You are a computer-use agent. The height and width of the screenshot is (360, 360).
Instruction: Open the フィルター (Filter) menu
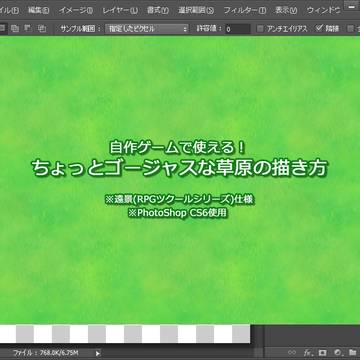coord(245,10)
